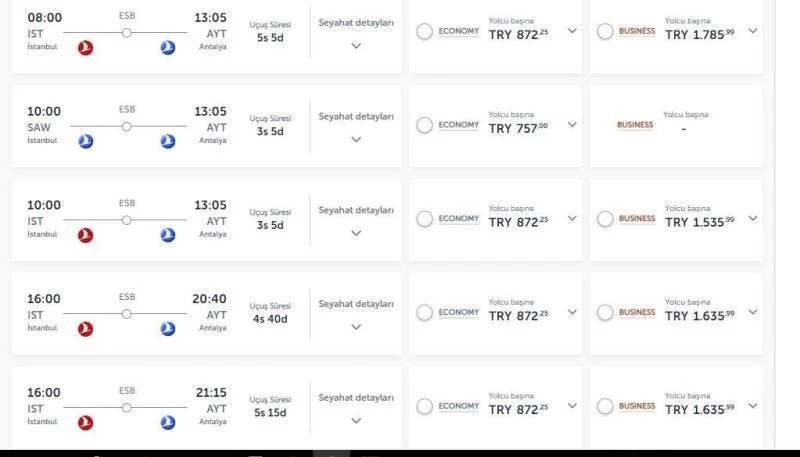Select Business fare on the 10:00 IST flight
Viewport: 800px width, 457px height.
(x=605, y=219)
